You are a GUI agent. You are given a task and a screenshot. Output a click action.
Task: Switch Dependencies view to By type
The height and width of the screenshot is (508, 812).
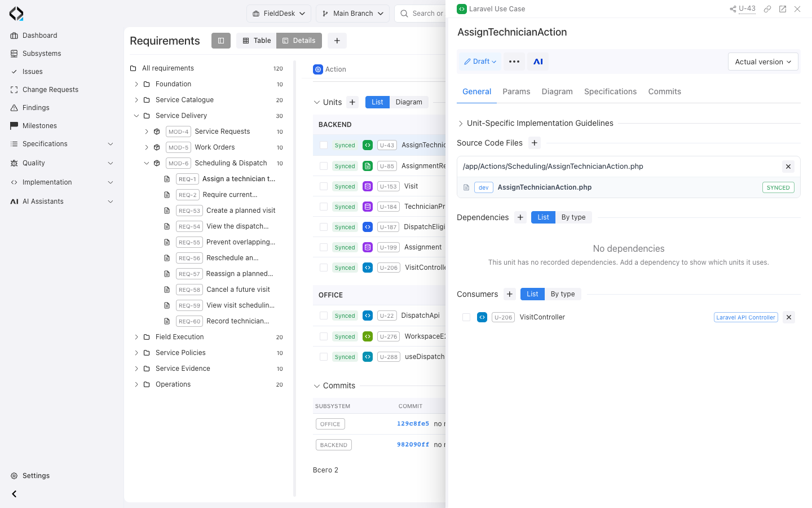573,217
